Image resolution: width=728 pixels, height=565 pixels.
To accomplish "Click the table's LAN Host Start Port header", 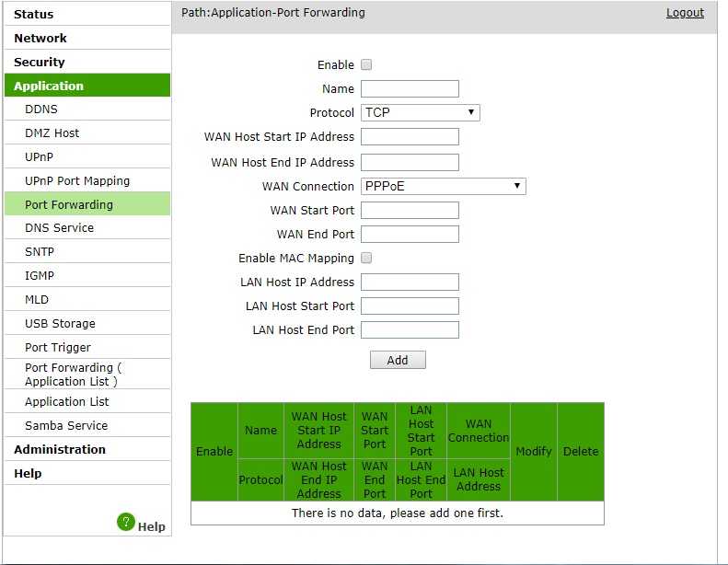I will tap(422, 431).
